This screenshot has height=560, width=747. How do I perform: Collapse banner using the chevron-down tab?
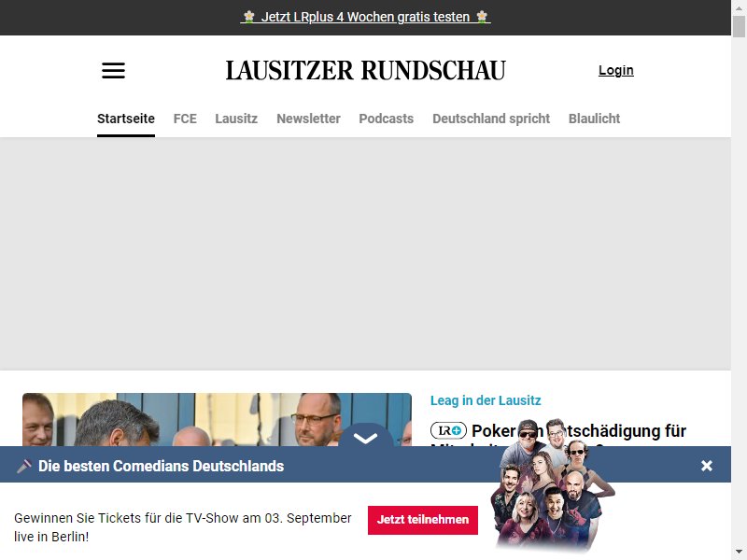pyautogui.click(x=365, y=437)
